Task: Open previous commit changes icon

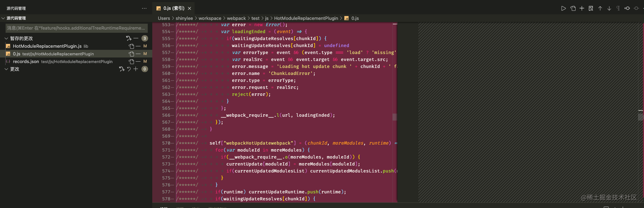Action: [627, 8]
